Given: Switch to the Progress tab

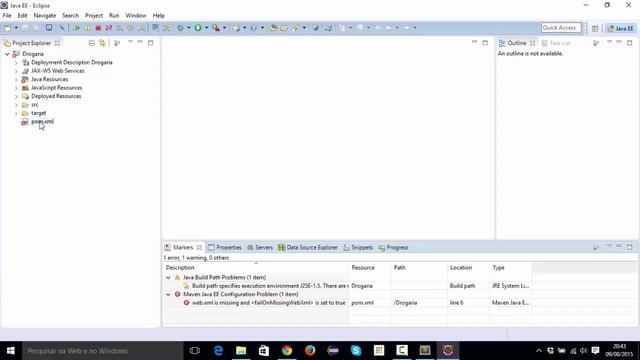Looking at the screenshot, I should 393,247.
